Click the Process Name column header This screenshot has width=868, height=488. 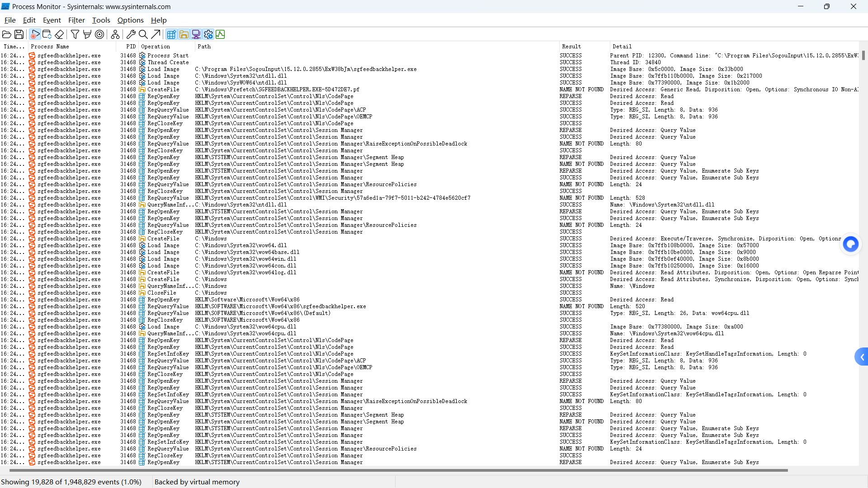pyautogui.click(x=72, y=47)
